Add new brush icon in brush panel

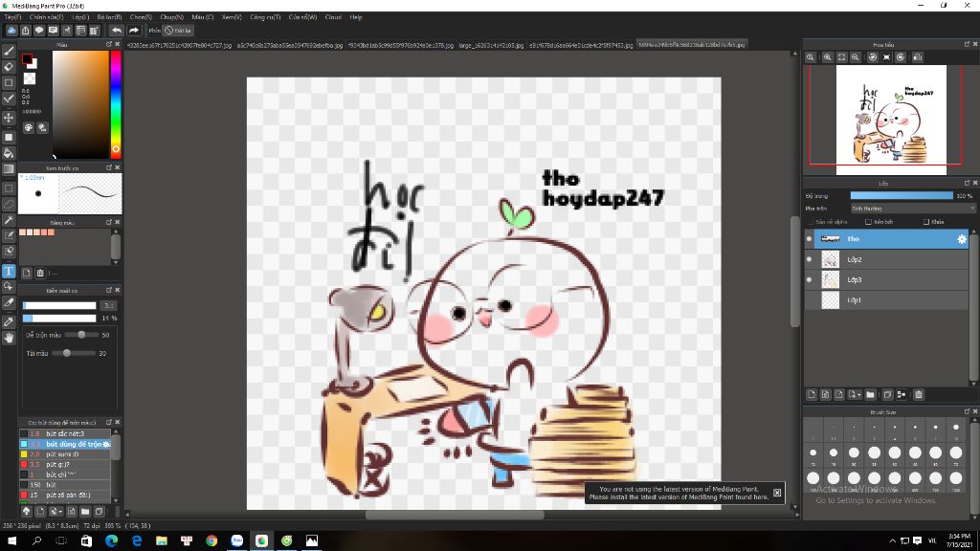point(40,511)
